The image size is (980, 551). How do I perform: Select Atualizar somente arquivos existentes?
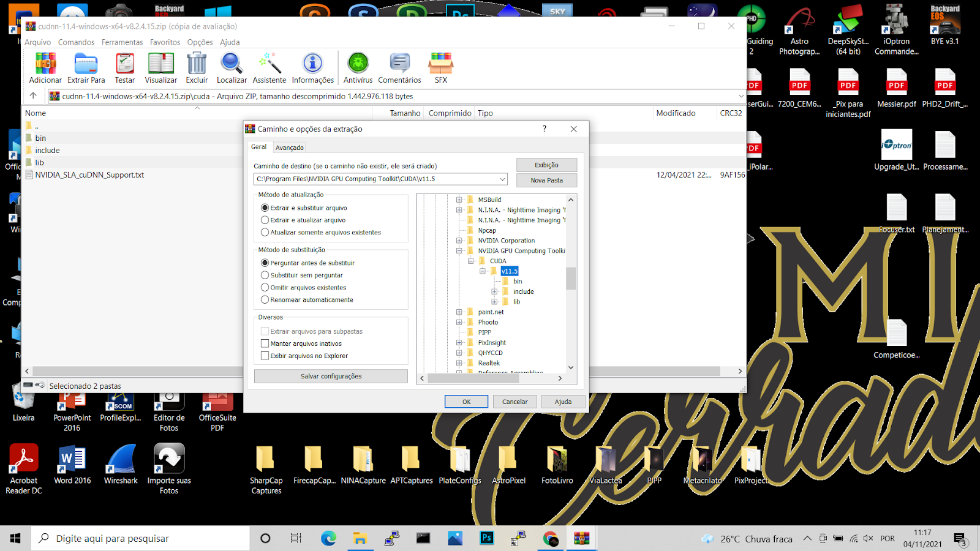(265, 233)
